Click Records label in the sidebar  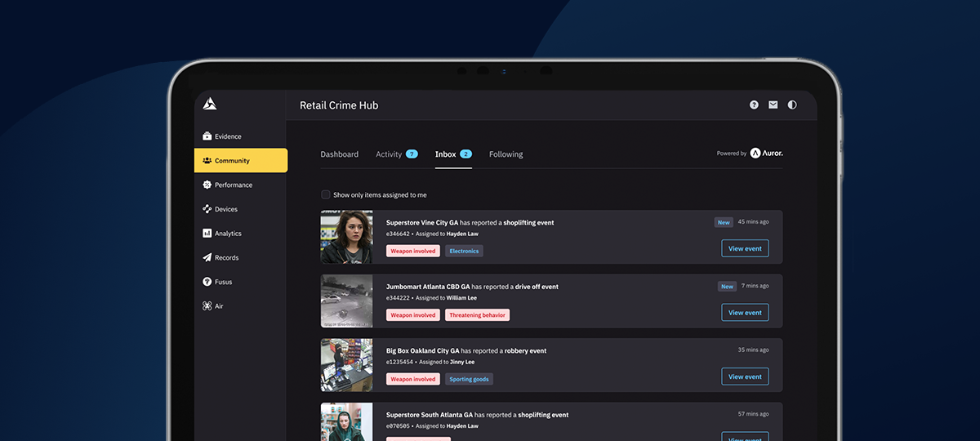[226, 257]
